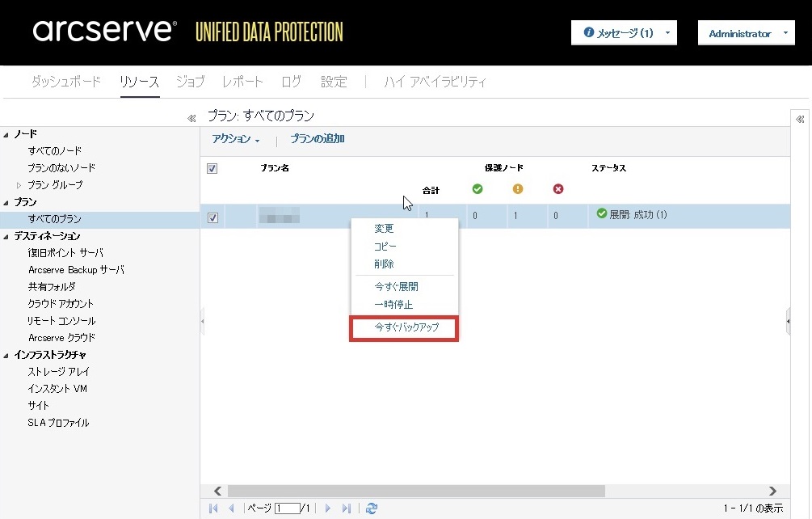This screenshot has height=519, width=812.
Task: Click the green check beside 展開: 成功 (1)
Action: 601,213
